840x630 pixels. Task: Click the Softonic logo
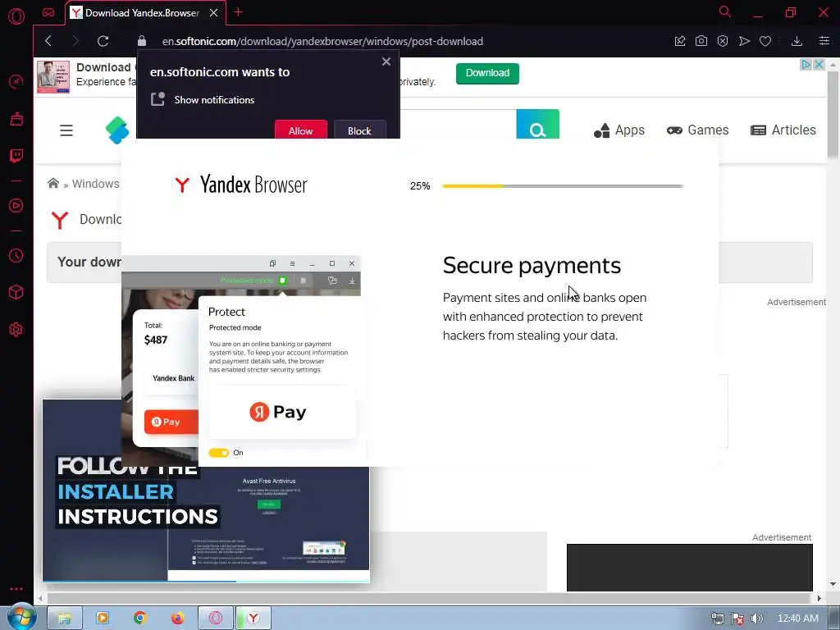(118, 130)
